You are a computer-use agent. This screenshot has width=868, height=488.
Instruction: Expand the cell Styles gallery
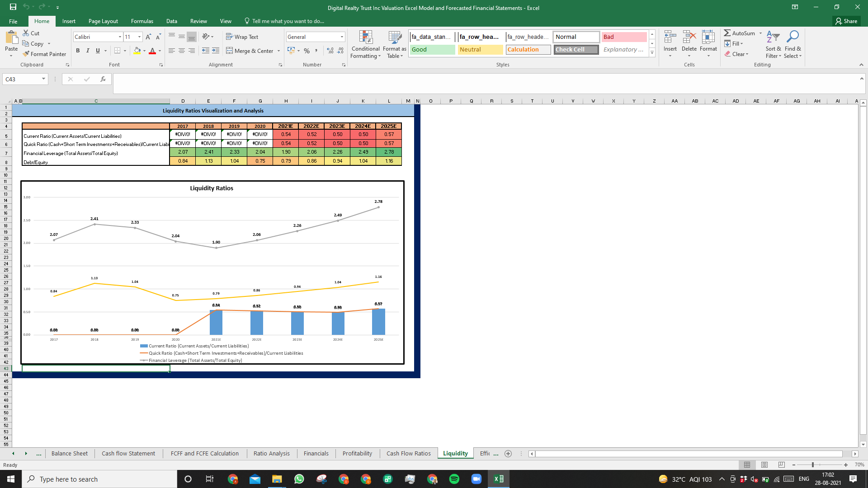coord(652,53)
